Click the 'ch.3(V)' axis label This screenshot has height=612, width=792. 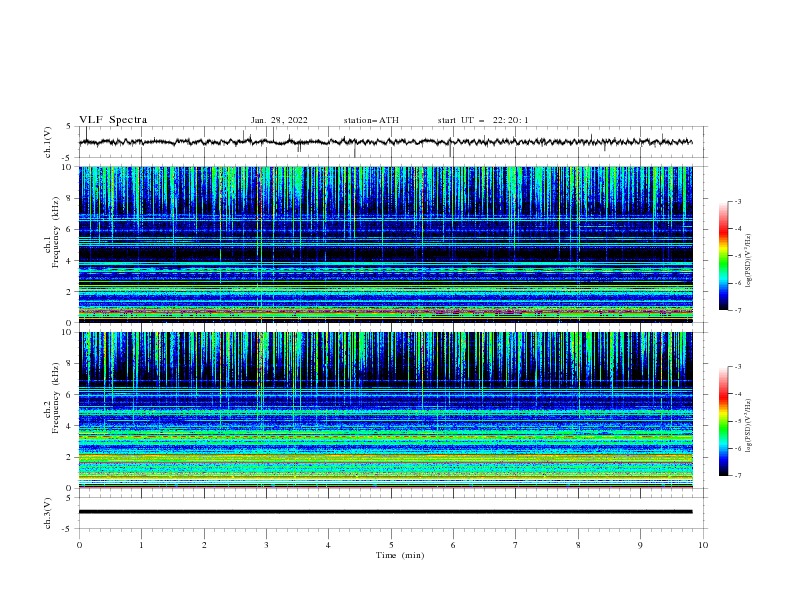point(48,513)
